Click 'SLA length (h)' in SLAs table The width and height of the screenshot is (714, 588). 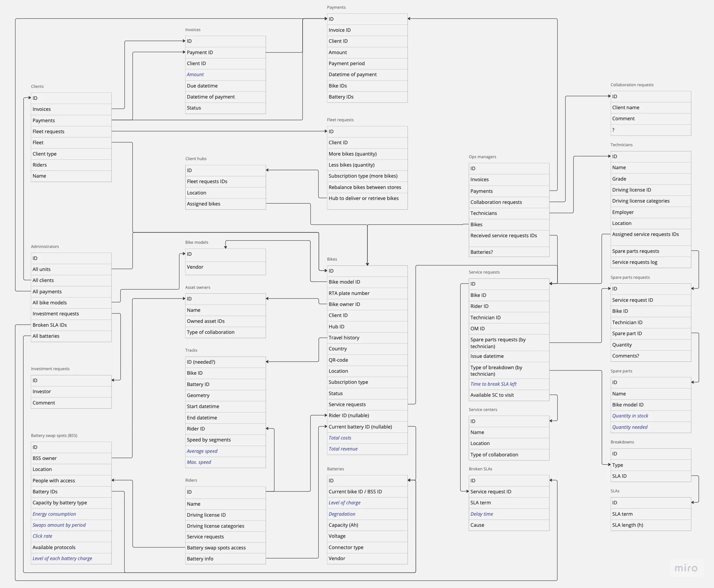point(627,525)
